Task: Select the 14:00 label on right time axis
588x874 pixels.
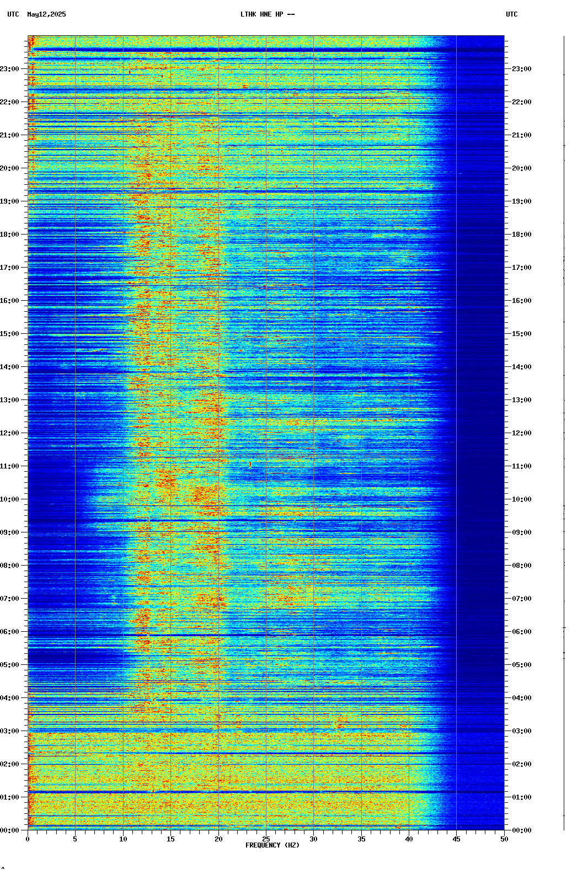Action: [x=522, y=367]
